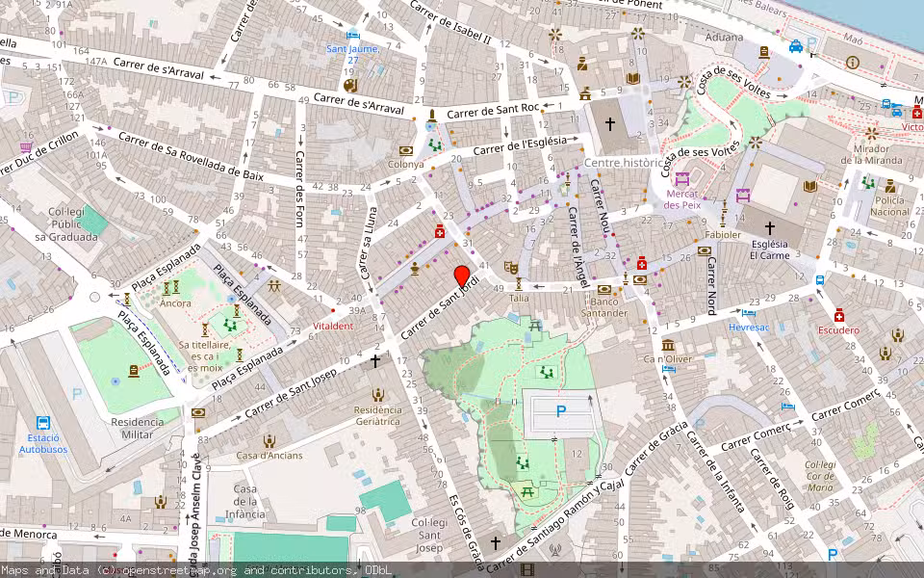924x578 pixels.
Task: Select the 'Centre històric' label
Action: (623, 162)
